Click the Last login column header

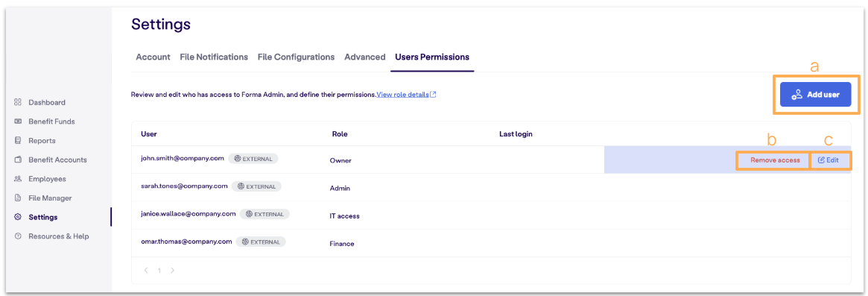(x=516, y=134)
